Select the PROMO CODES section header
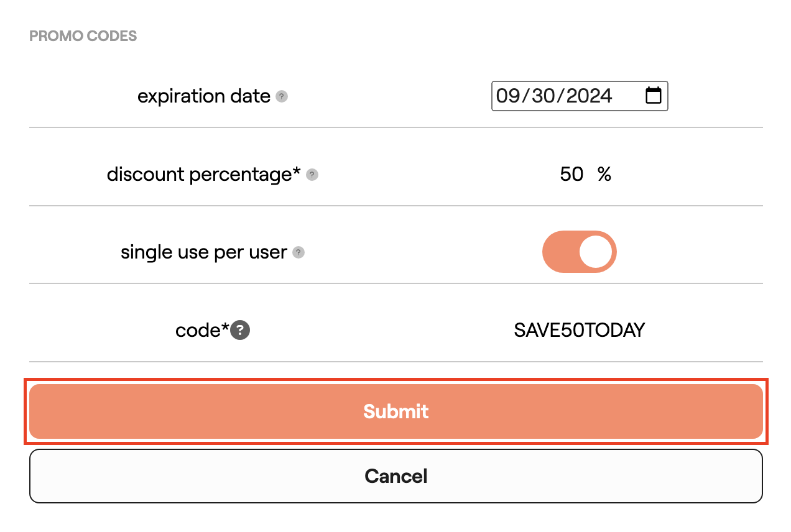The image size is (791, 532). coord(83,35)
